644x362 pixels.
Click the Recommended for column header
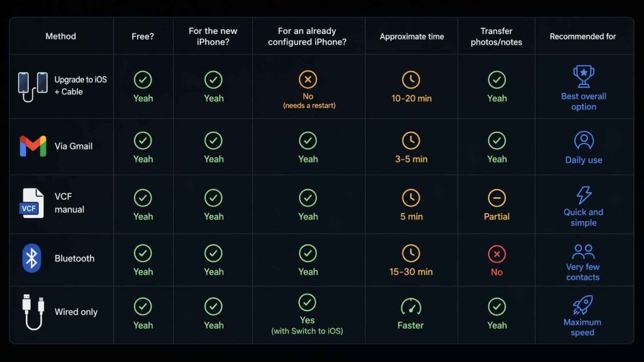(583, 36)
